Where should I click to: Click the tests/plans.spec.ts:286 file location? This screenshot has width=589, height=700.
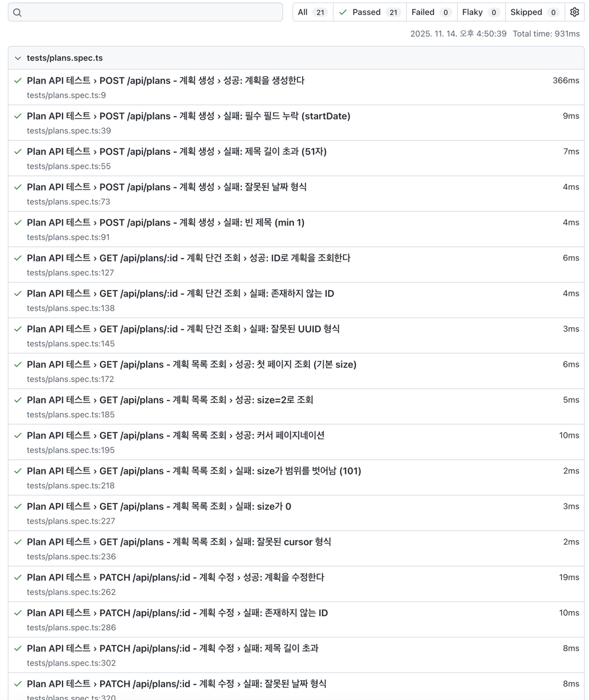(x=71, y=628)
